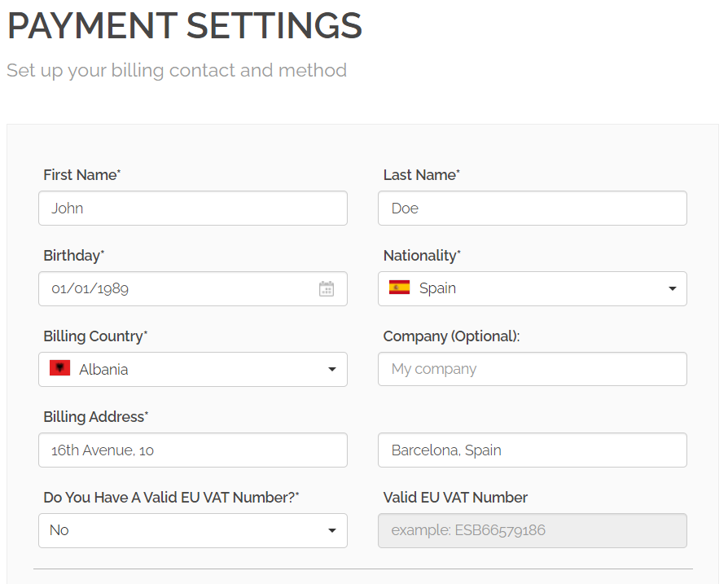Click the 'Company (Optional)' label
728x584 pixels.
click(x=451, y=336)
